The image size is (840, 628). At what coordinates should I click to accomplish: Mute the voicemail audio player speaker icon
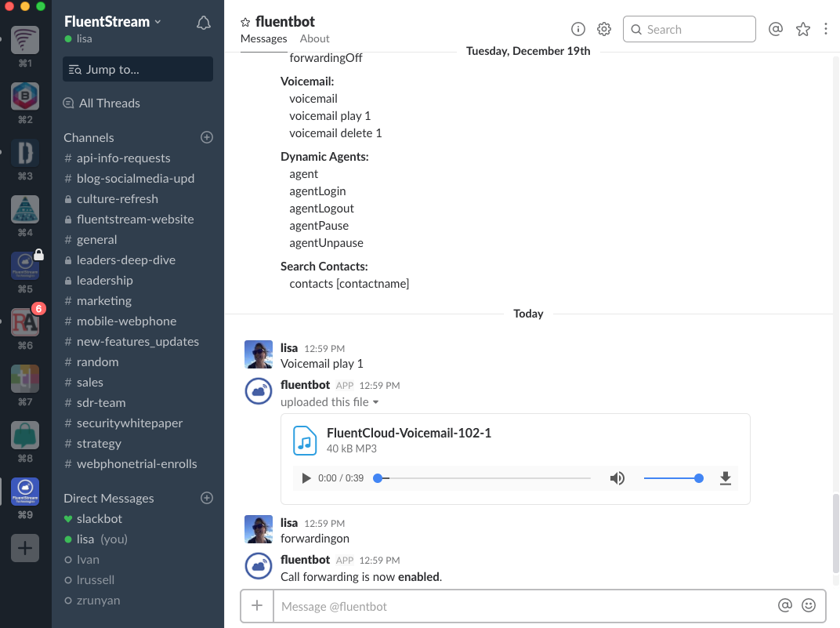coord(617,477)
